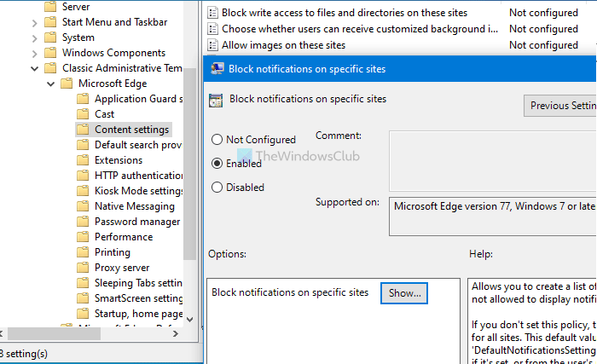Select the Enabled radio option
The height and width of the screenshot is (364, 597).
[217, 163]
